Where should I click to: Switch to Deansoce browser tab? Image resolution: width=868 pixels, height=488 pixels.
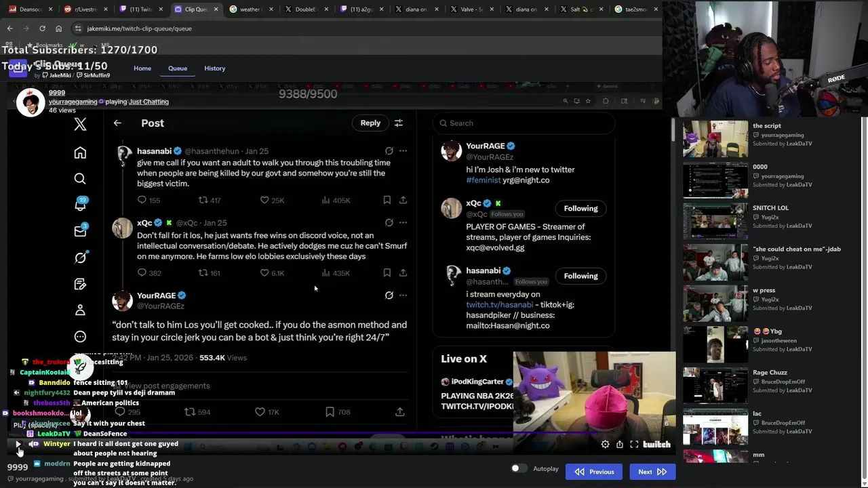click(x=31, y=9)
